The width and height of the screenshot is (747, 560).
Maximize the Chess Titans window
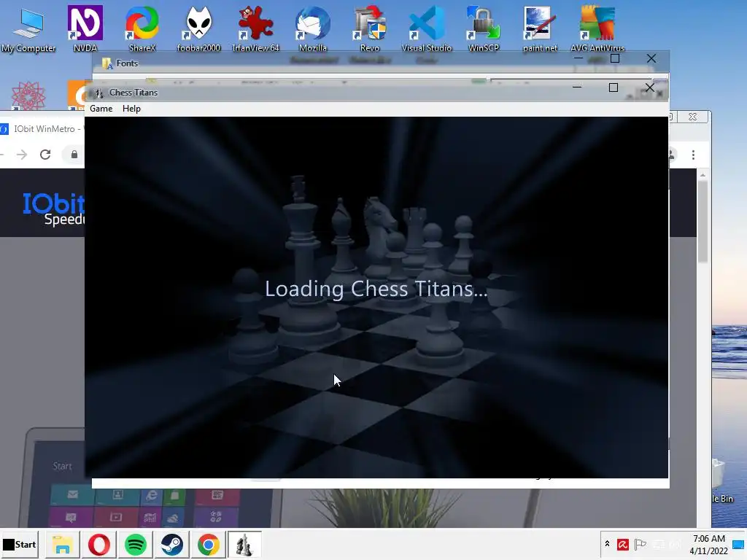coord(614,87)
